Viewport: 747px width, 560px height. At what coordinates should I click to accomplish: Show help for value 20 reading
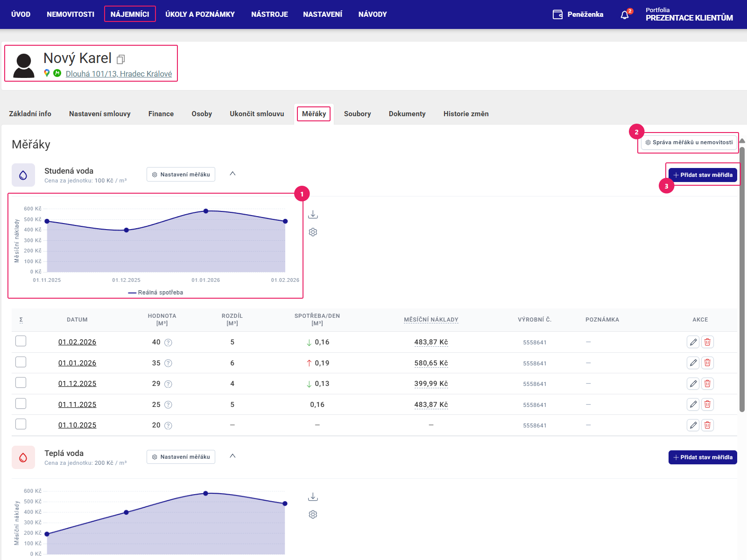[x=169, y=426]
